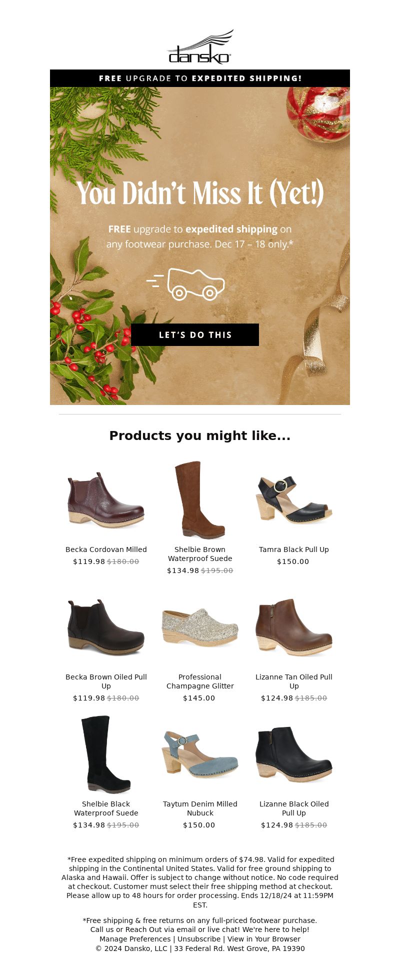Choose the Taytum Denim Milled Nubuck sandal image
The width and height of the screenshot is (400, 980).
coord(200,754)
